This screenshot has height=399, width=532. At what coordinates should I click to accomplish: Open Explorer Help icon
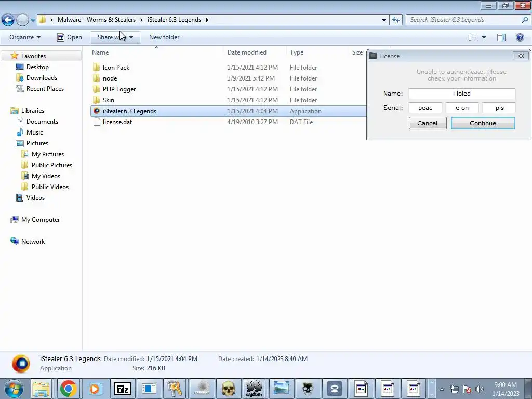point(520,37)
